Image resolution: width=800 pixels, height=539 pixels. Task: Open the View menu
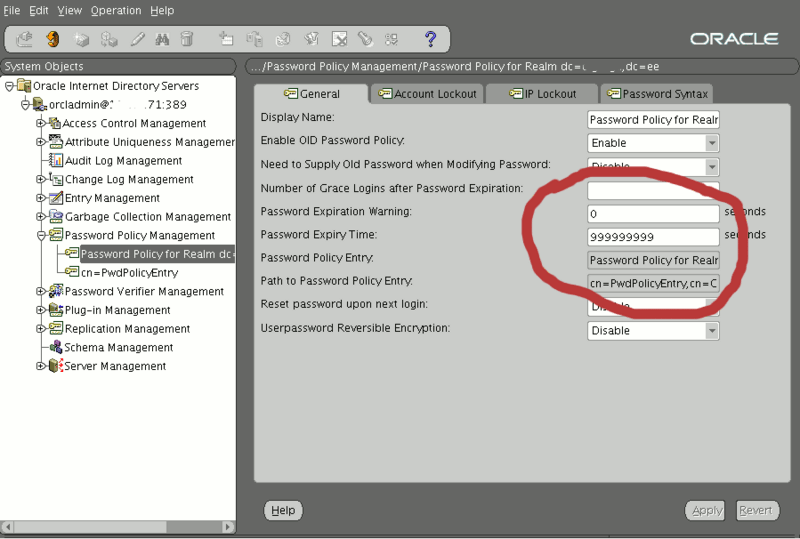pyautogui.click(x=69, y=10)
